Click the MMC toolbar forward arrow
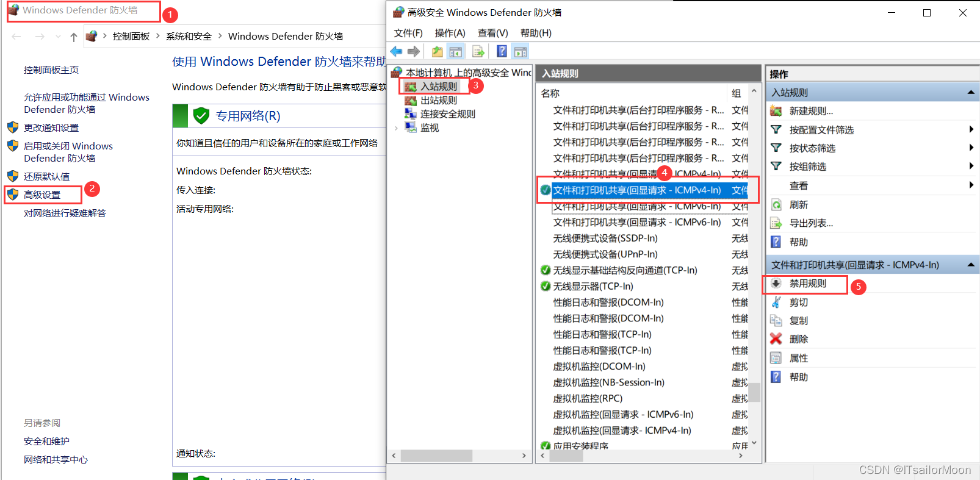This screenshot has width=980, height=480. pos(414,51)
